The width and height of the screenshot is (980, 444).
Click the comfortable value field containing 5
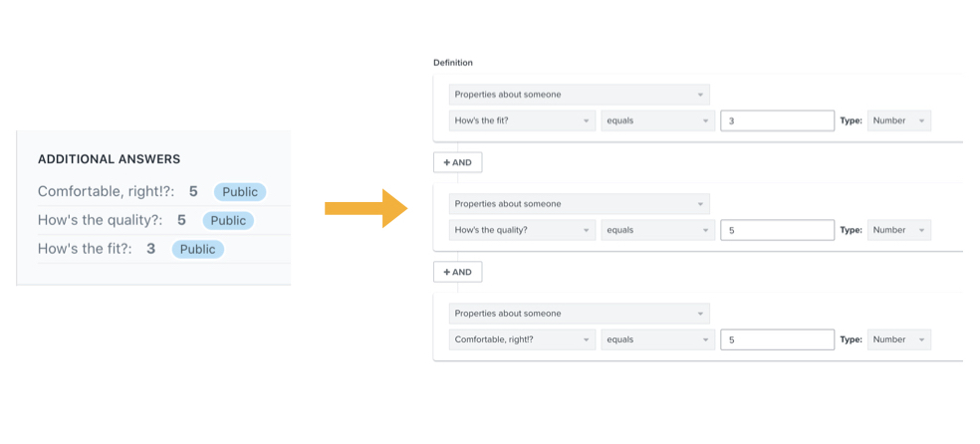point(777,339)
